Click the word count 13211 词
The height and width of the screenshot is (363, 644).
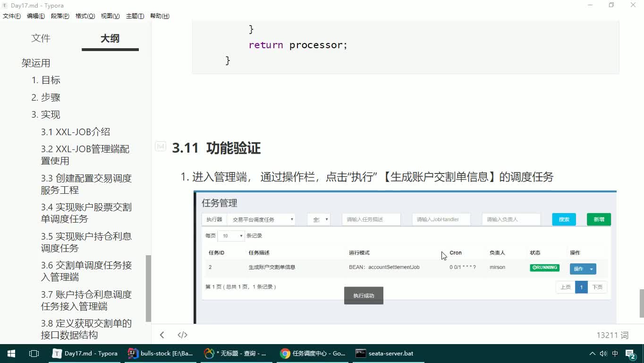pyautogui.click(x=612, y=335)
